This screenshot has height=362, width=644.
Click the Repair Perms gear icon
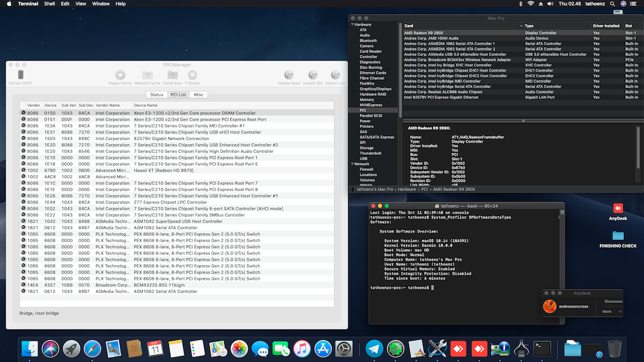point(120,75)
